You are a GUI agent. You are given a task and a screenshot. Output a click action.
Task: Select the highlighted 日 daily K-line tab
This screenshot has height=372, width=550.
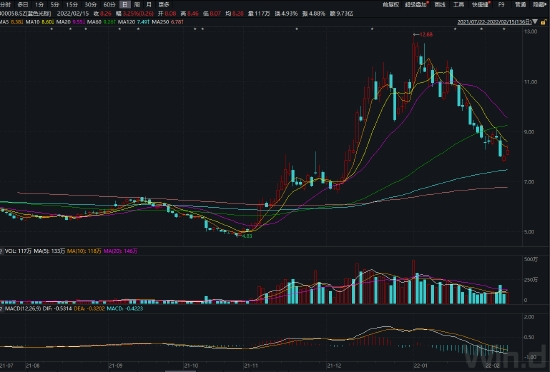[x=125, y=5]
